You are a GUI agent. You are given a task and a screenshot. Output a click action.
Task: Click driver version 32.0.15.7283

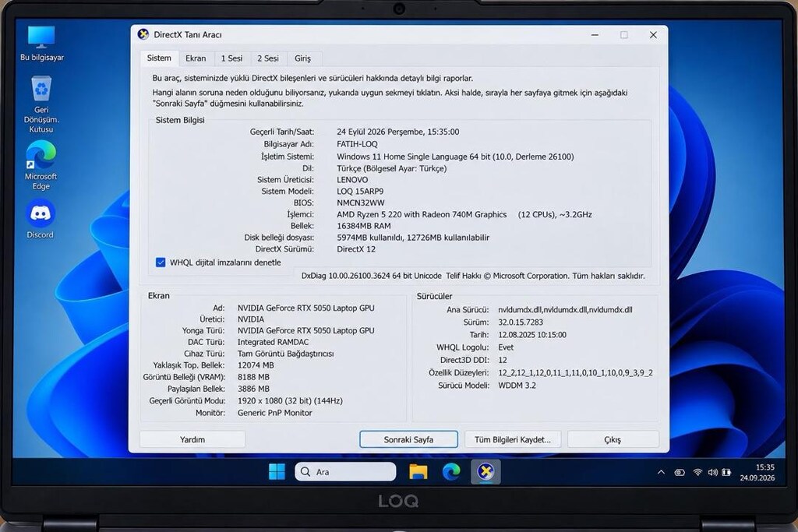[x=521, y=322]
